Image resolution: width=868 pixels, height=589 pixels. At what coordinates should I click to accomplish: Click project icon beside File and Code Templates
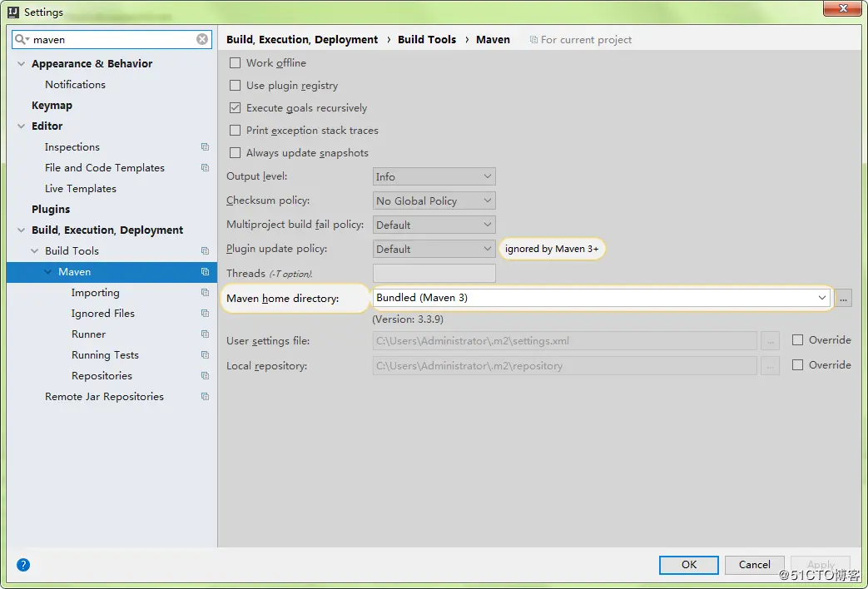click(x=206, y=168)
